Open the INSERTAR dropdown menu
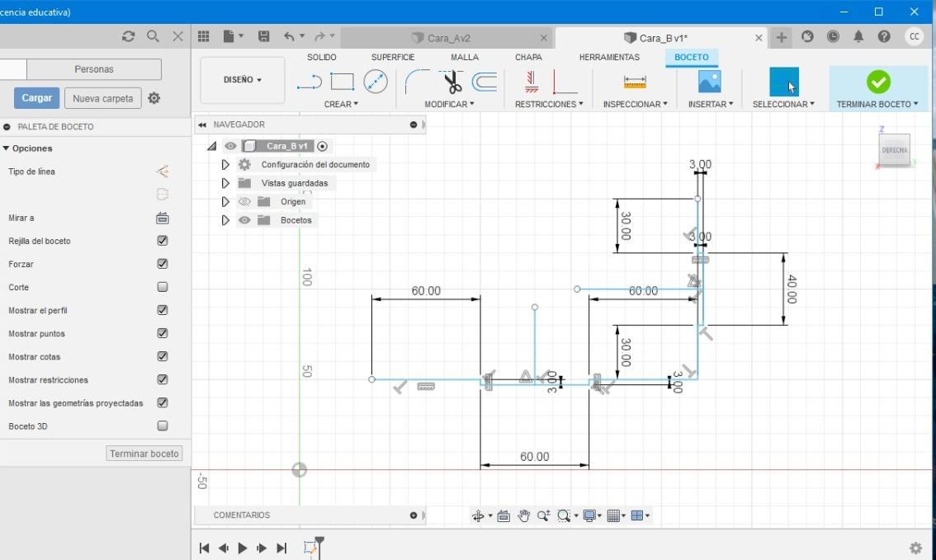This screenshot has height=560, width=936. [x=711, y=104]
